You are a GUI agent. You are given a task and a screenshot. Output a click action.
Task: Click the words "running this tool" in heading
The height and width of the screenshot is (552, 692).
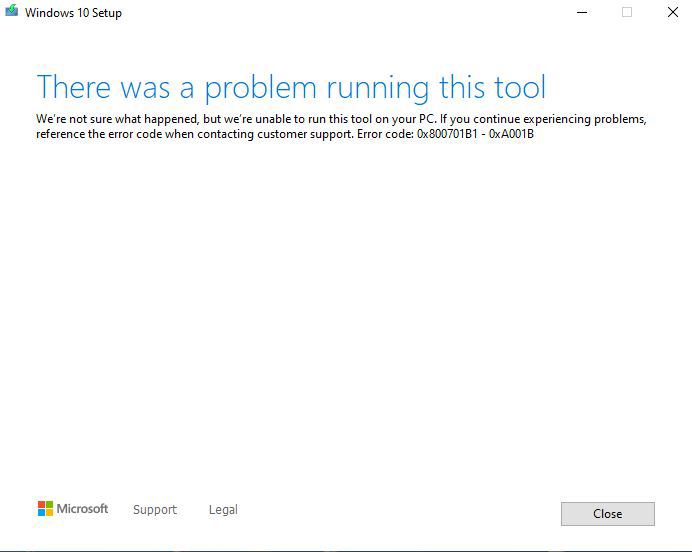[436, 88]
